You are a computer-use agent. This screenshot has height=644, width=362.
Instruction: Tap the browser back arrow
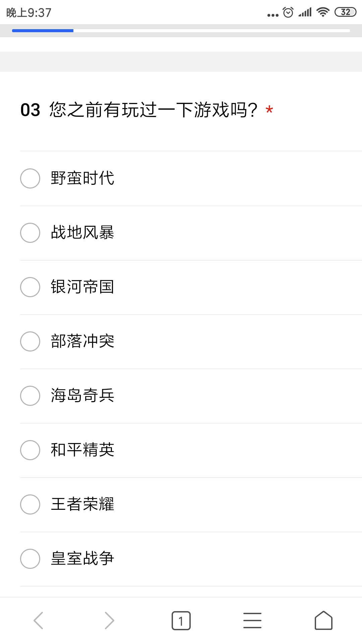38,621
